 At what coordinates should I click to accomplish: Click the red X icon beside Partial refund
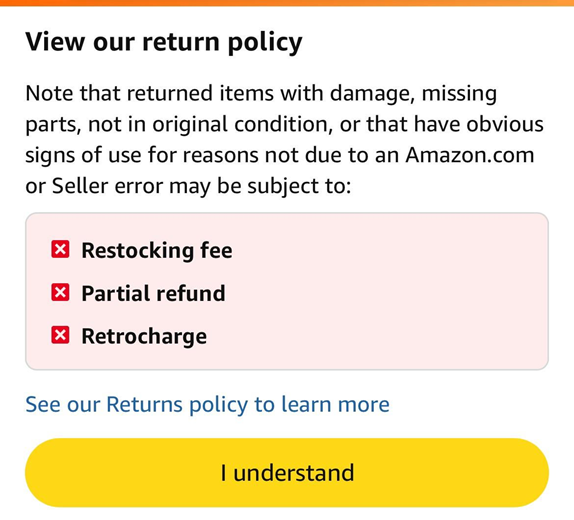(x=60, y=293)
